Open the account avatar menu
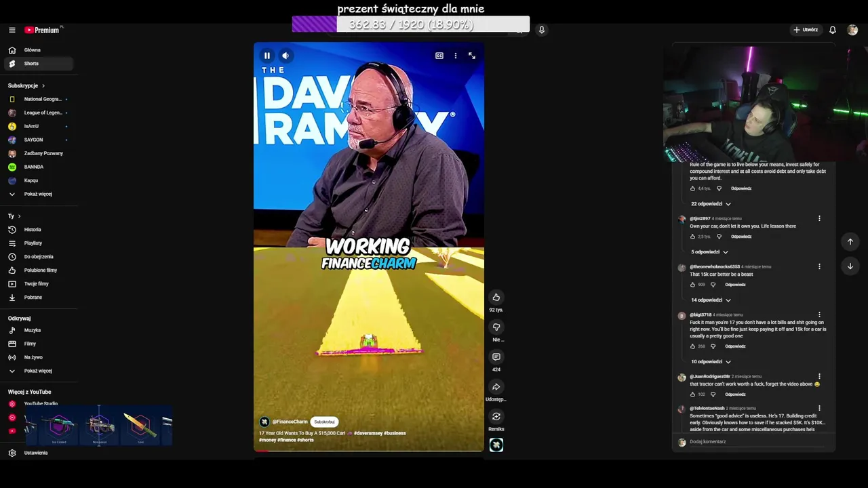Screen dimensions: 868x488 tap(852, 30)
